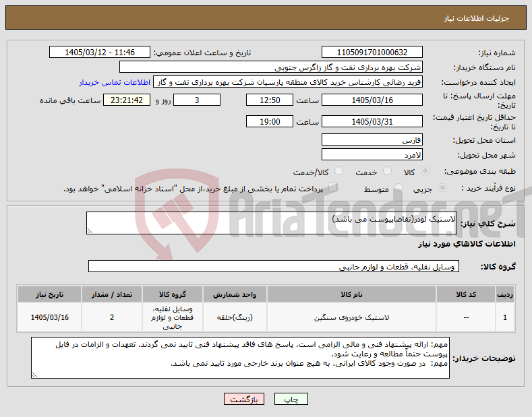Viewport: 532px width, 417px height.
Task: Open the اطلاعات تماس خریدار link
Action: click(x=115, y=82)
